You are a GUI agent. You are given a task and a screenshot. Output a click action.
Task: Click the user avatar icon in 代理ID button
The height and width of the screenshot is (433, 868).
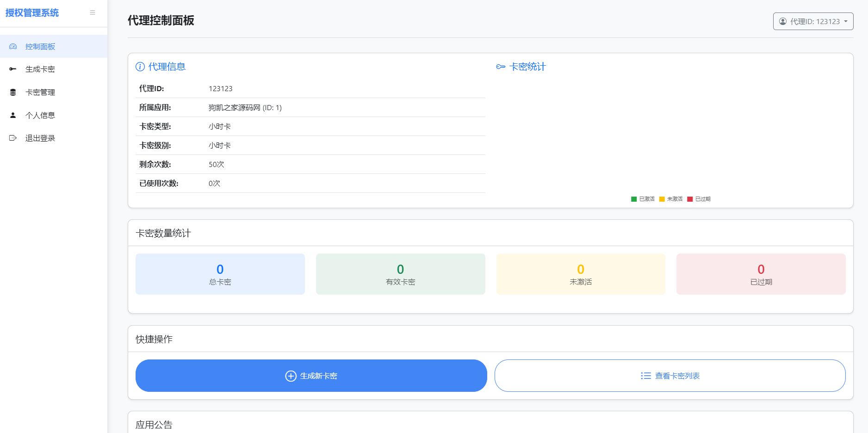click(x=783, y=21)
